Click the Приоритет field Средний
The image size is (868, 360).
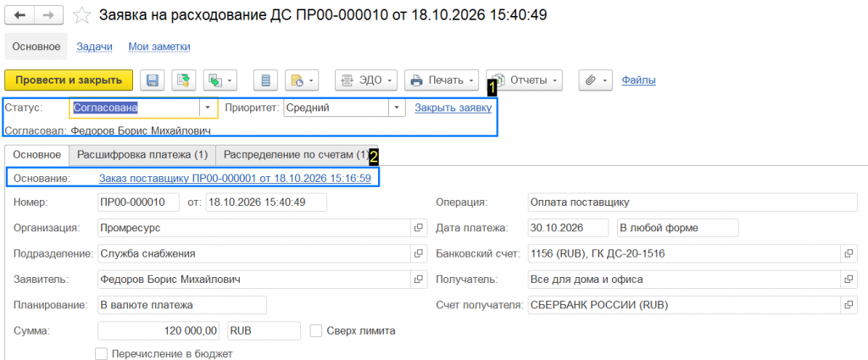tap(336, 108)
